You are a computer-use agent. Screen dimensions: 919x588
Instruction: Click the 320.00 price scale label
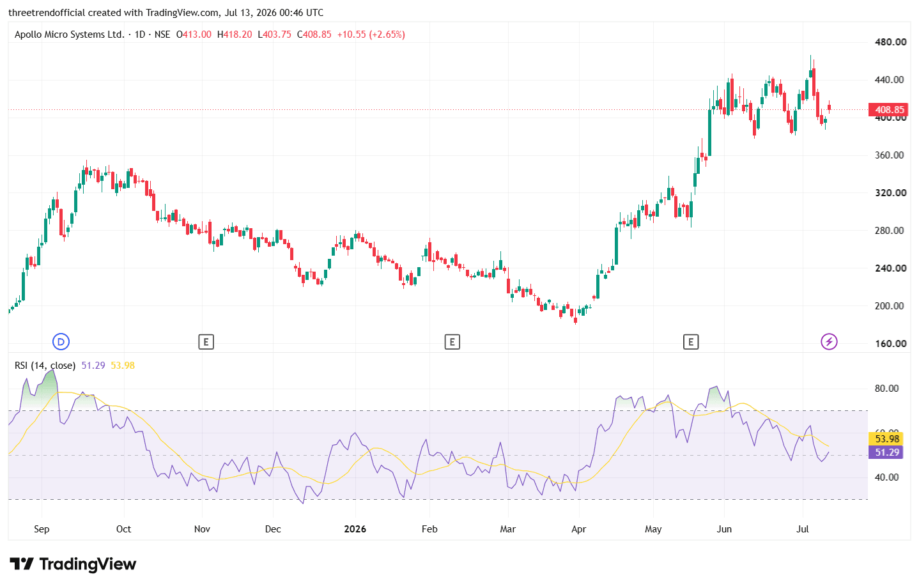(x=890, y=193)
